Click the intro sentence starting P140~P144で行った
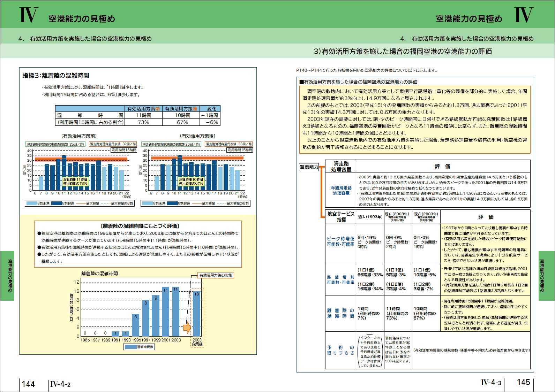The image size is (555, 392). pyautogui.click(x=367, y=70)
